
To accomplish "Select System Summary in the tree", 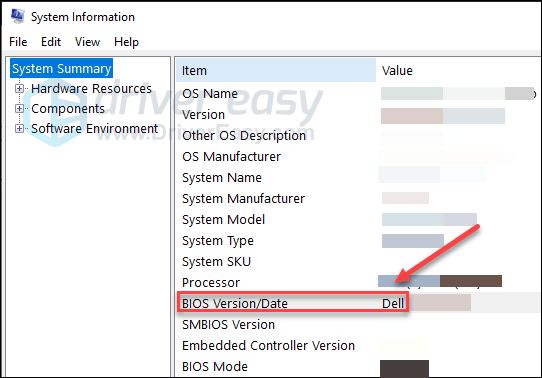I will coord(62,68).
